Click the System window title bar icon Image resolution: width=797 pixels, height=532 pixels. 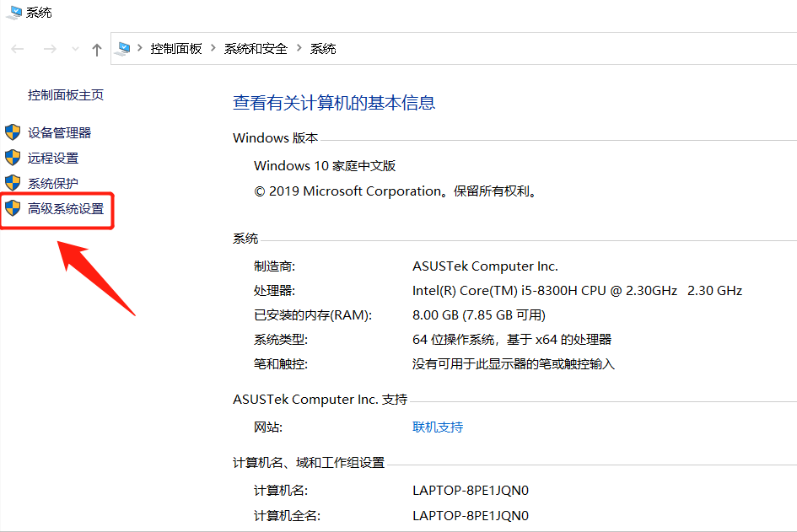click(x=14, y=12)
